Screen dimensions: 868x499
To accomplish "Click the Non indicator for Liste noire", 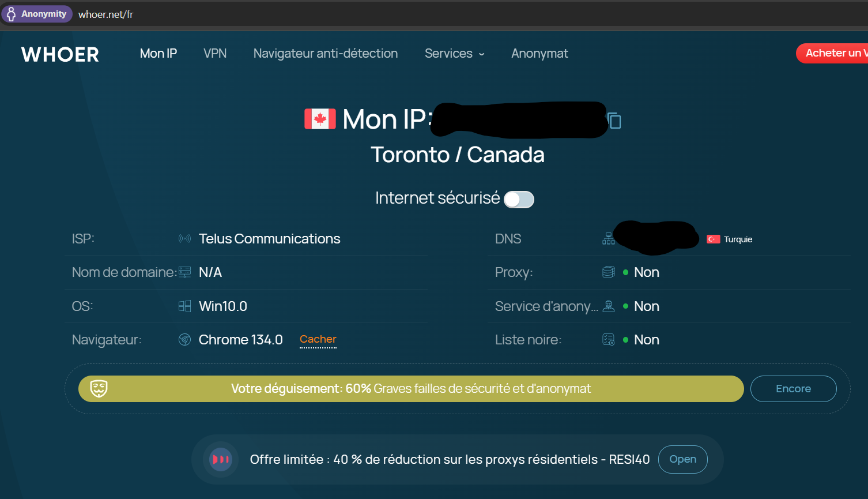I will click(646, 339).
